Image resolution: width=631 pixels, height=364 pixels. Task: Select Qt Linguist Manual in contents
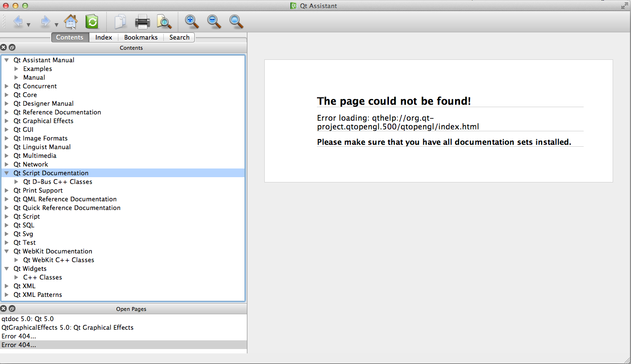pyautogui.click(x=42, y=147)
